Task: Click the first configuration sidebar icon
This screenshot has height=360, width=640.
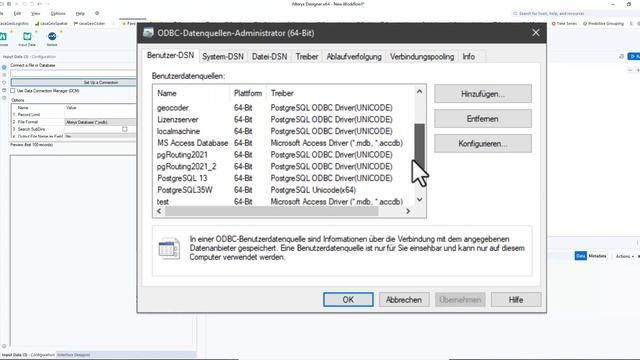Action: (x=4, y=67)
